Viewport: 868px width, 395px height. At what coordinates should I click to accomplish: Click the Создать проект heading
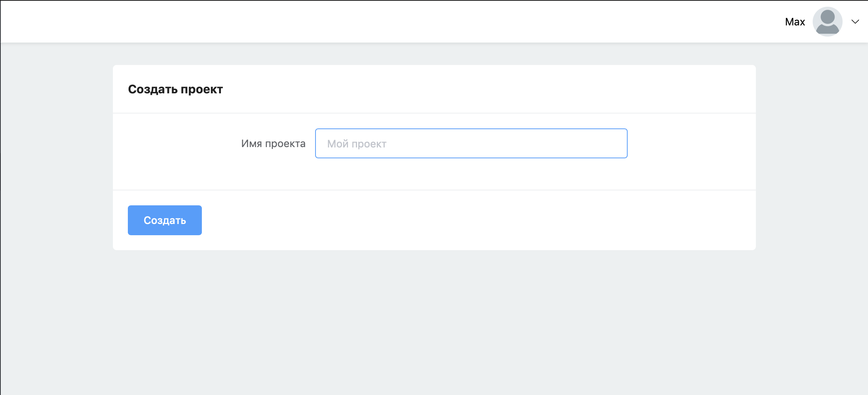(175, 89)
